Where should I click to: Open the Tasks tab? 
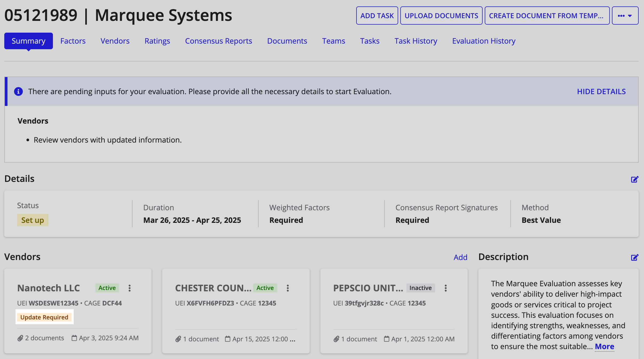[370, 41]
